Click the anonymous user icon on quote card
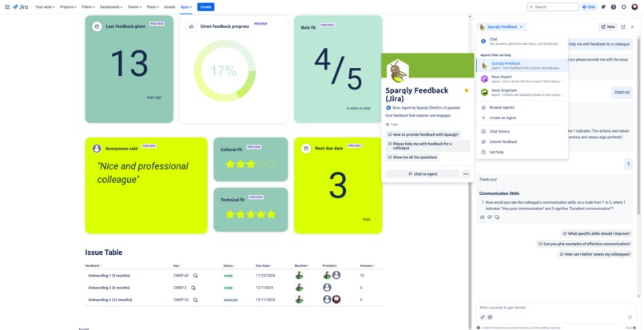The image size is (644, 330). click(97, 149)
